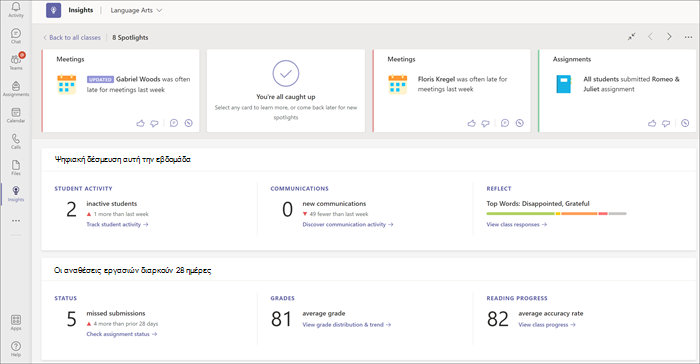The image size is (700, 364).
Task: Click notebook icon on Assignments card
Action: [x=564, y=84]
